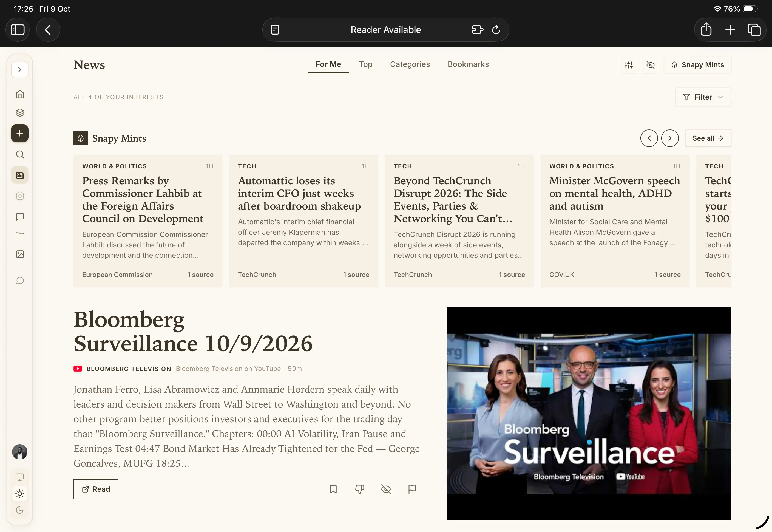Open Safari page extensions menu icon

coord(478,30)
